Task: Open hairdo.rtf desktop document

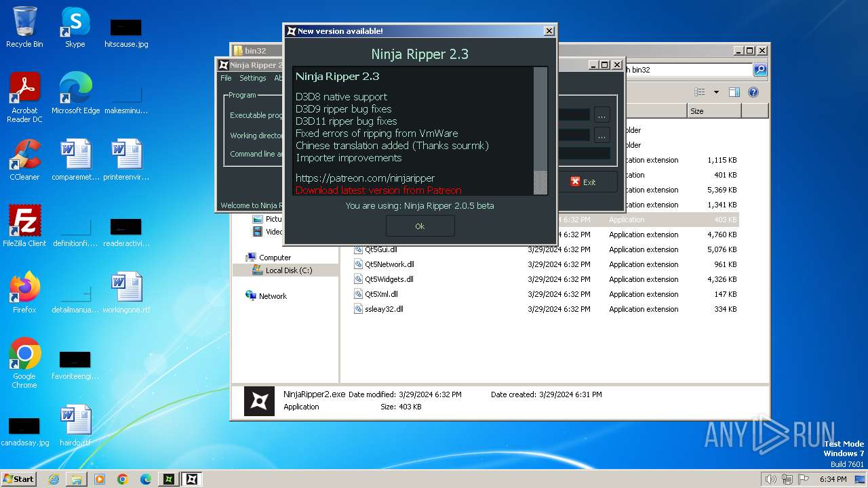Action: 75,426
